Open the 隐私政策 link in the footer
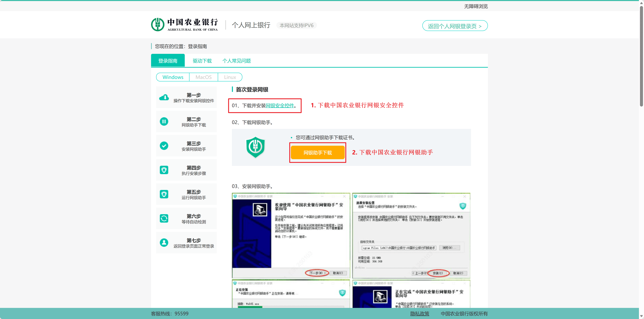The image size is (644, 319). (x=420, y=313)
